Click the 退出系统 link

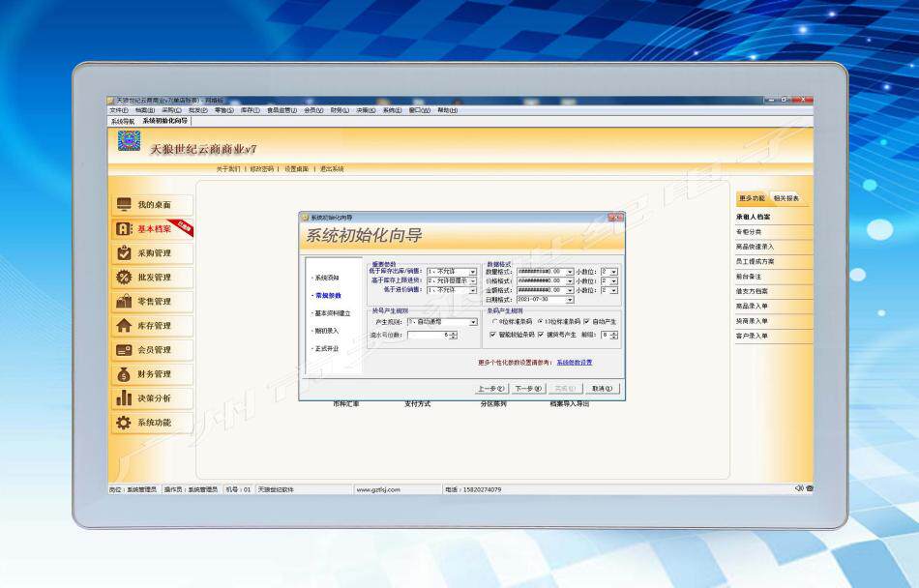tap(332, 168)
